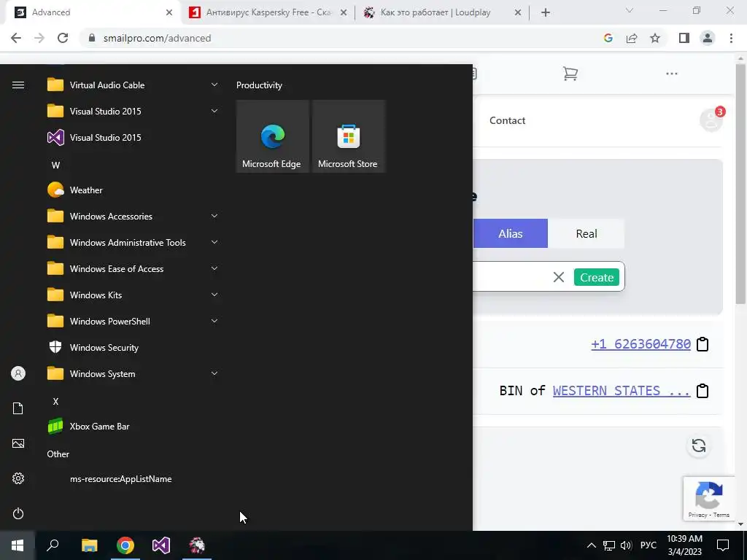Open phone number +1 6263604780 link
The height and width of the screenshot is (560, 747).
[x=640, y=344]
